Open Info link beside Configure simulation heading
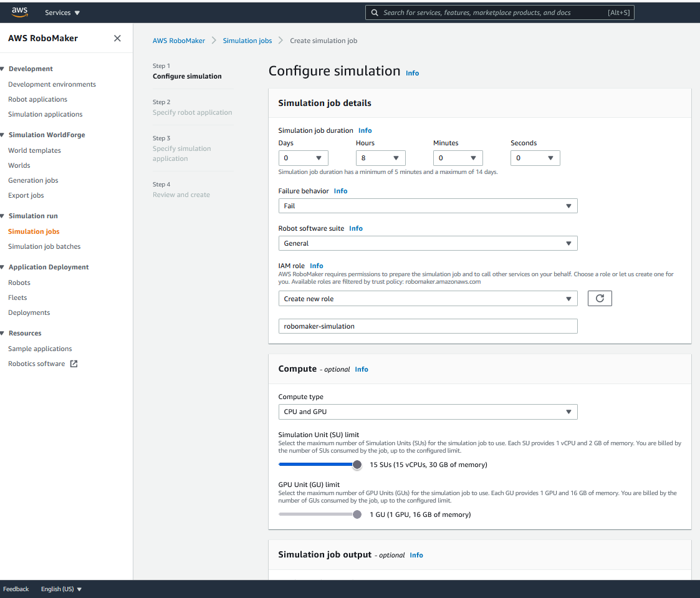 pyautogui.click(x=412, y=73)
